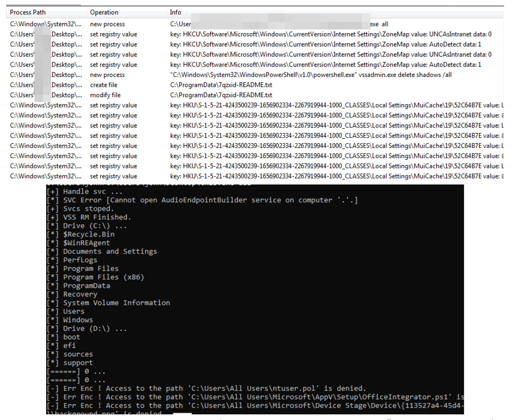Click the 'Drive (C:\) ...' console line
The height and width of the screenshot is (420, 513).
click(x=87, y=226)
